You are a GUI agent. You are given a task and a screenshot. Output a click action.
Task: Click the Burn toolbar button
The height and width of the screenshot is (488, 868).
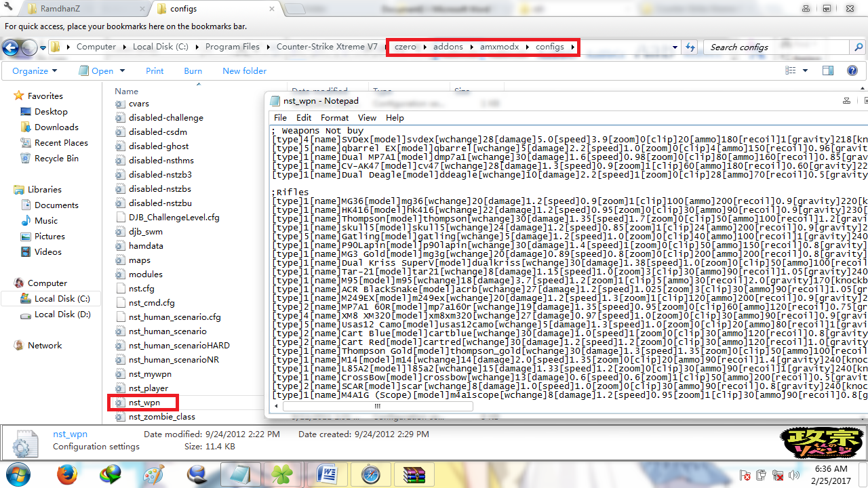[x=193, y=70]
